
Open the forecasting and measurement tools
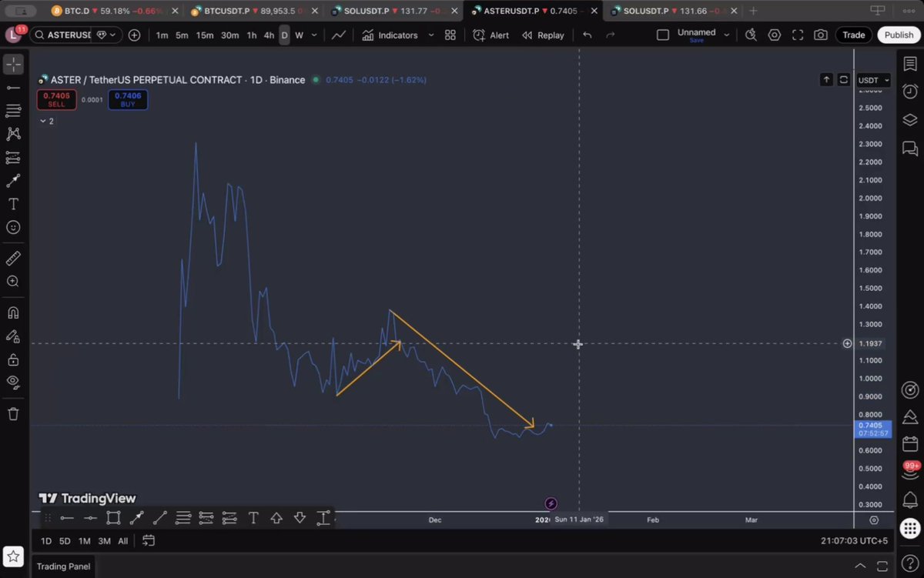point(13,157)
